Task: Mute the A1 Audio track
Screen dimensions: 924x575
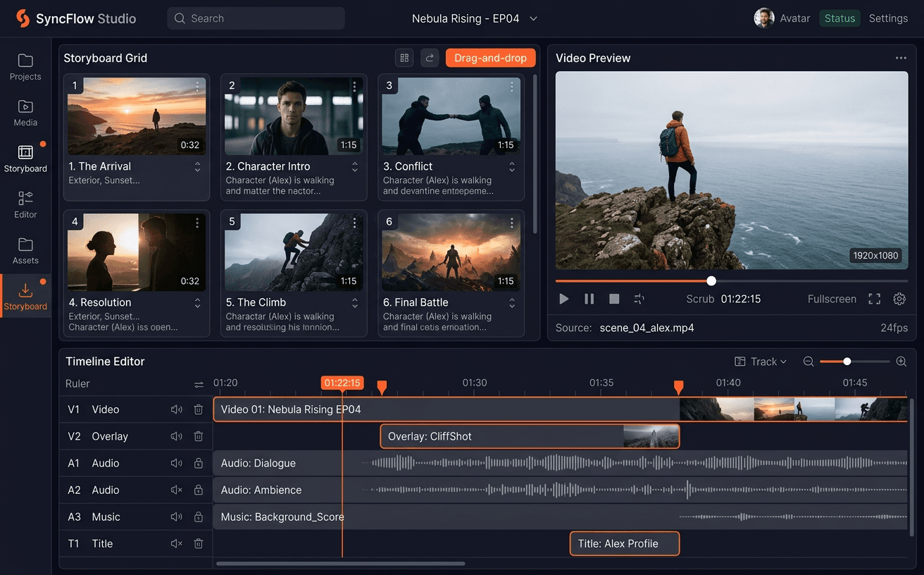Action: [177, 463]
